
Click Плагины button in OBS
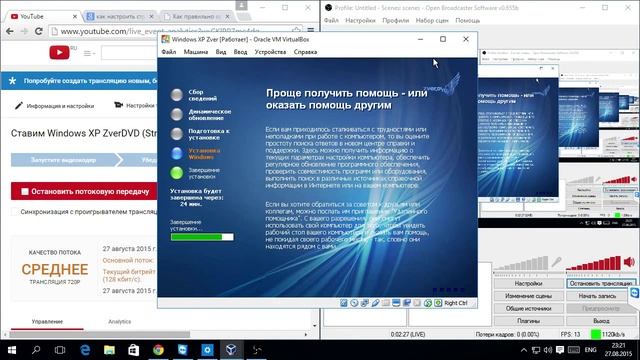[529, 321]
